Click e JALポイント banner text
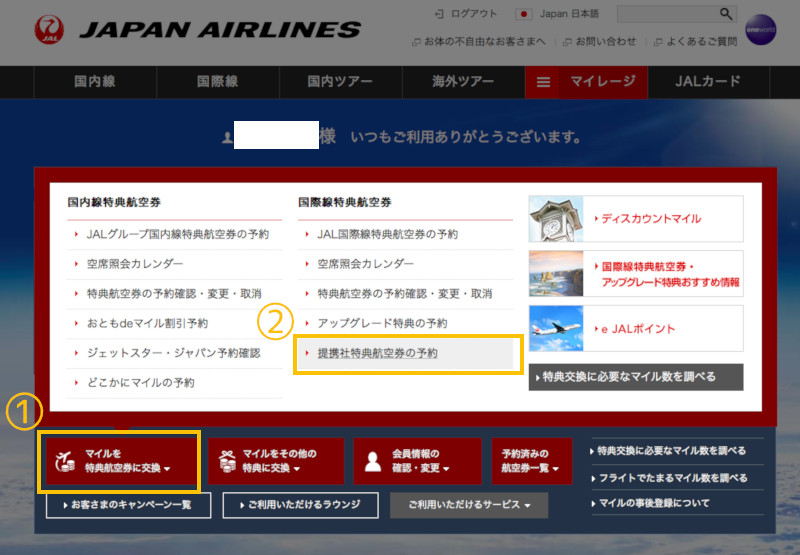The image size is (800, 555). point(638,329)
